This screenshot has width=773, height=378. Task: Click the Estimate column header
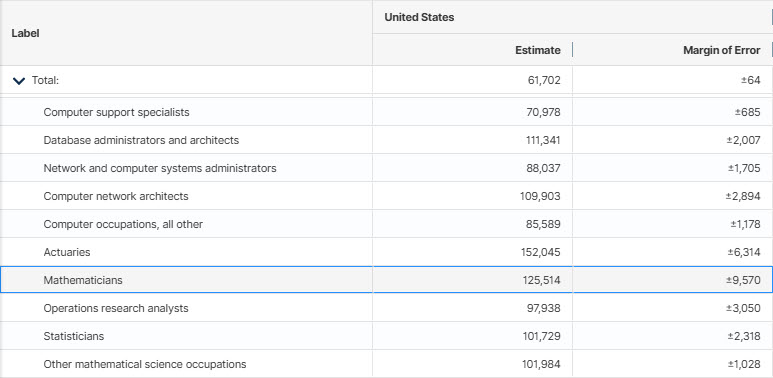(538, 50)
